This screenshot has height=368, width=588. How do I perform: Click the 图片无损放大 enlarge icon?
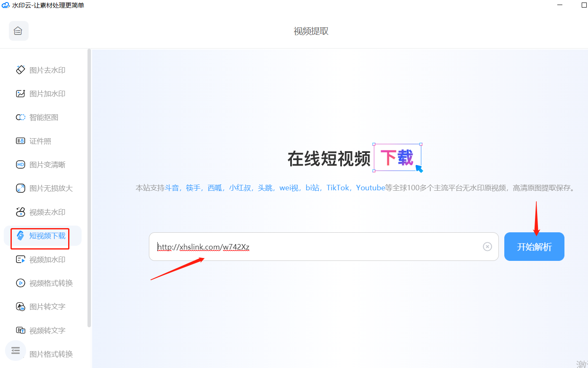coord(21,188)
